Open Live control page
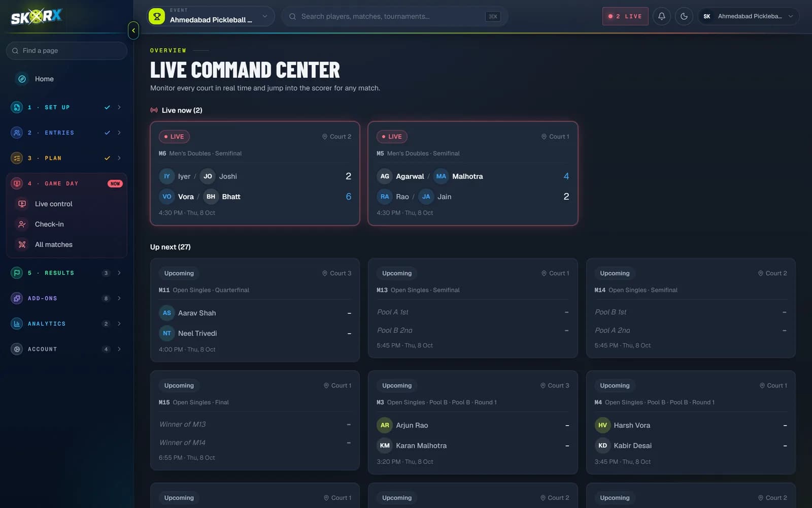 (x=66, y=204)
